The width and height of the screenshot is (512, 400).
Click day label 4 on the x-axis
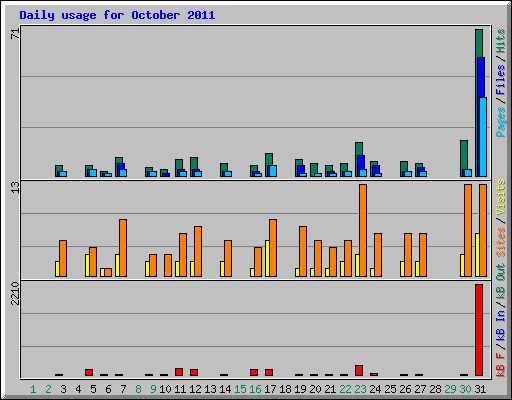[x=78, y=389]
